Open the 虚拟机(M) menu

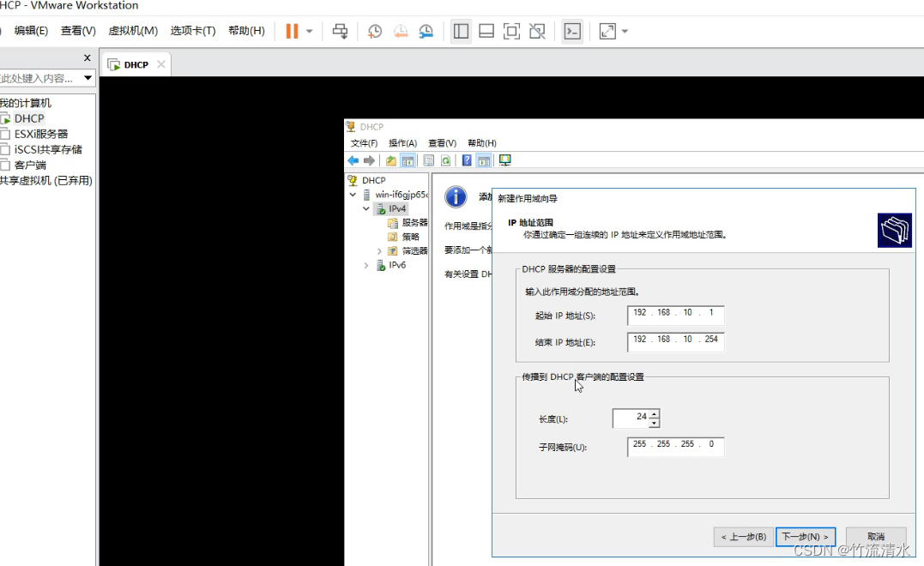[x=133, y=31]
